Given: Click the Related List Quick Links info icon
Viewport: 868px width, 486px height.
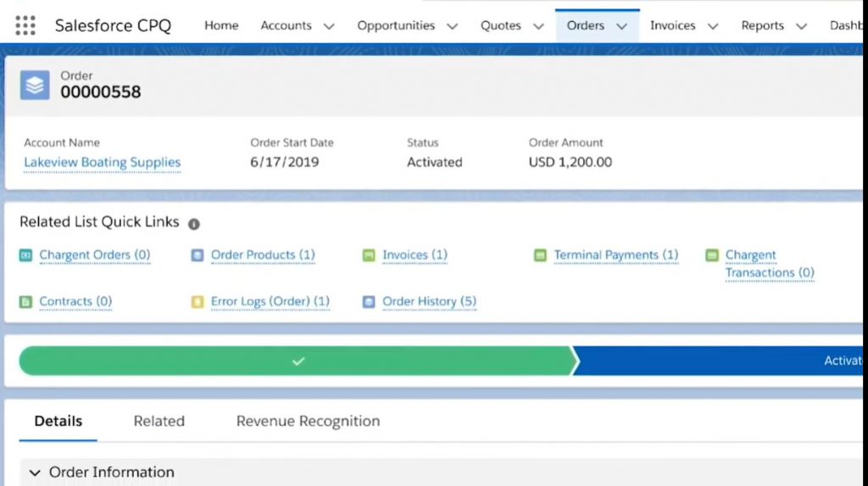Looking at the screenshot, I should [x=194, y=224].
